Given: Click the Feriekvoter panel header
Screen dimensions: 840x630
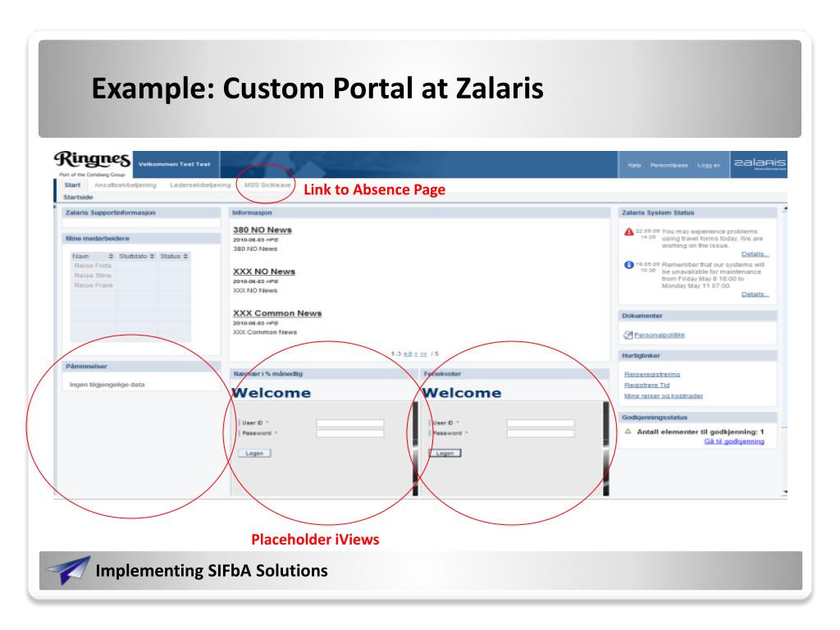Looking at the screenshot, I should click(x=515, y=374).
